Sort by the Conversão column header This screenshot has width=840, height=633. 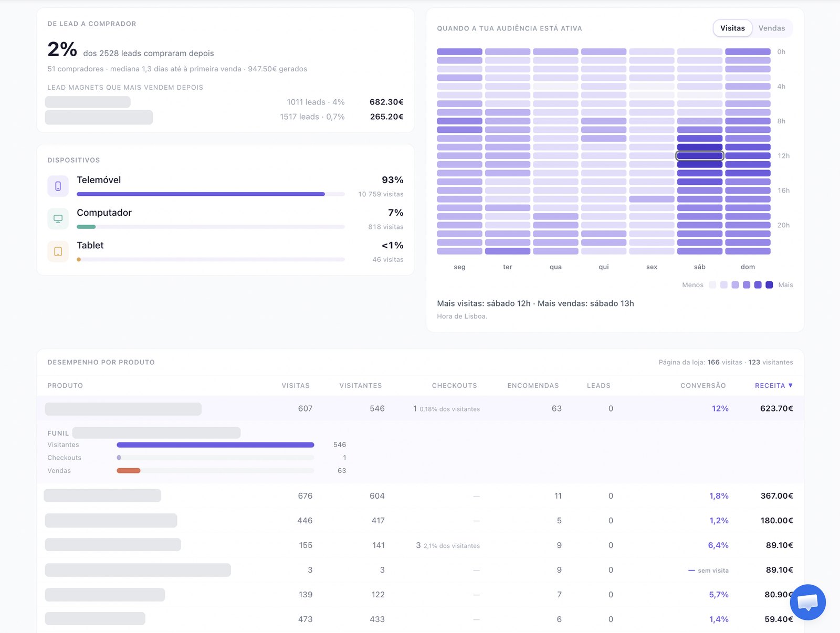(703, 385)
